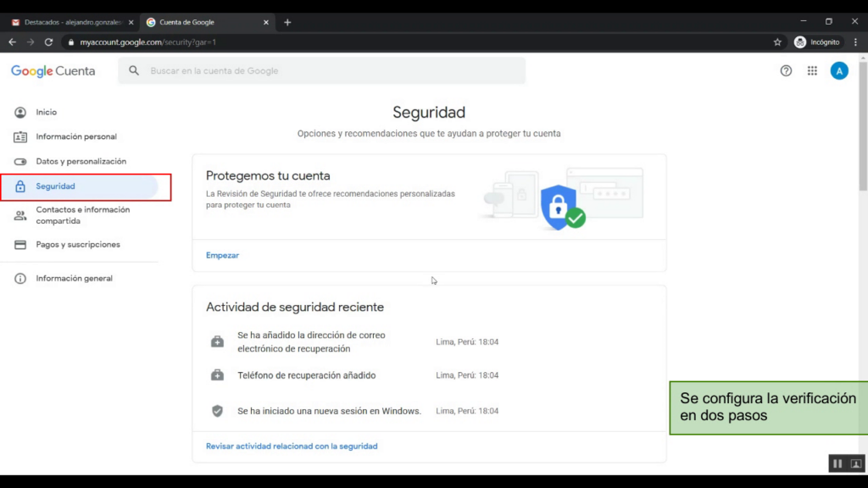Viewport: 868px width, 488px height.
Task: Click the padlock icon in the address bar
Action: coord(71,42)
